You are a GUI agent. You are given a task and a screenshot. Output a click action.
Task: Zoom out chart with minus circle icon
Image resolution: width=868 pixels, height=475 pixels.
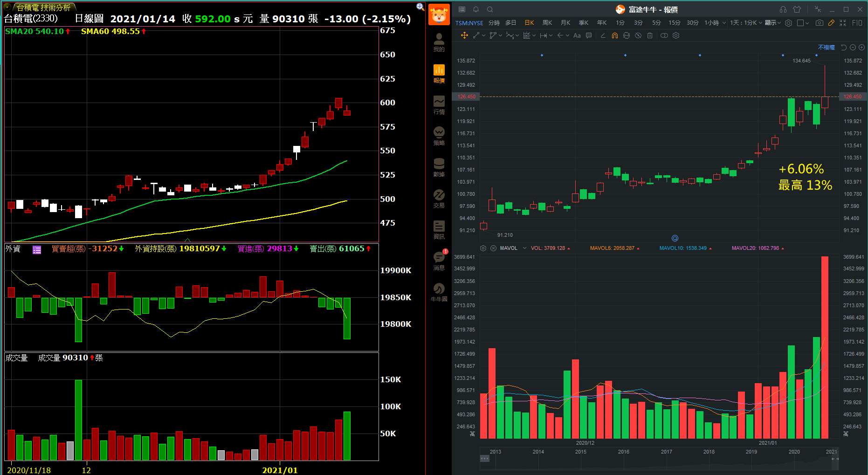coord(853,48)
